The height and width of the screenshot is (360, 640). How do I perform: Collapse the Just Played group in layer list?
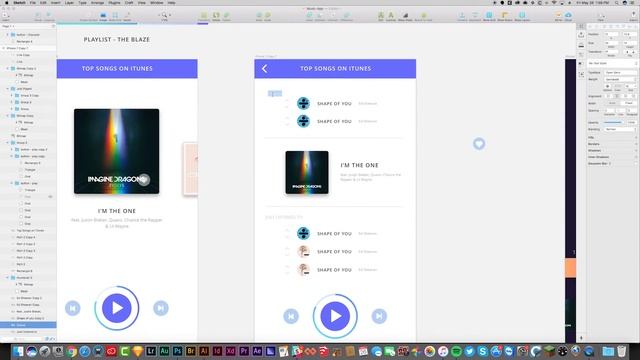(7, 89)
